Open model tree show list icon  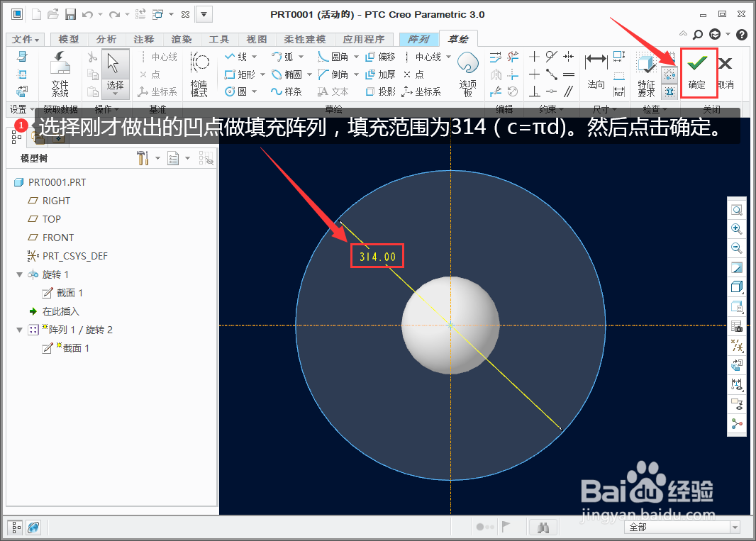[173, 158]
